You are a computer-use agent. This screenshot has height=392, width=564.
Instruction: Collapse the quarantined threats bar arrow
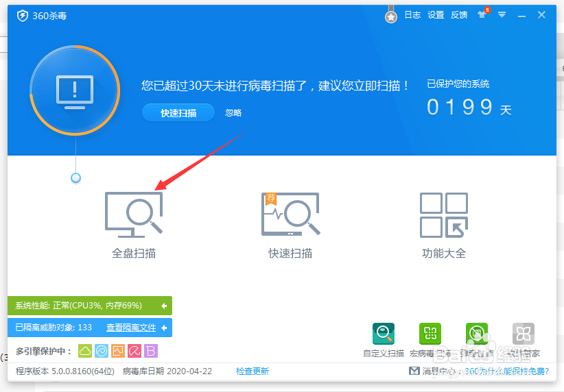pos(164,328)
